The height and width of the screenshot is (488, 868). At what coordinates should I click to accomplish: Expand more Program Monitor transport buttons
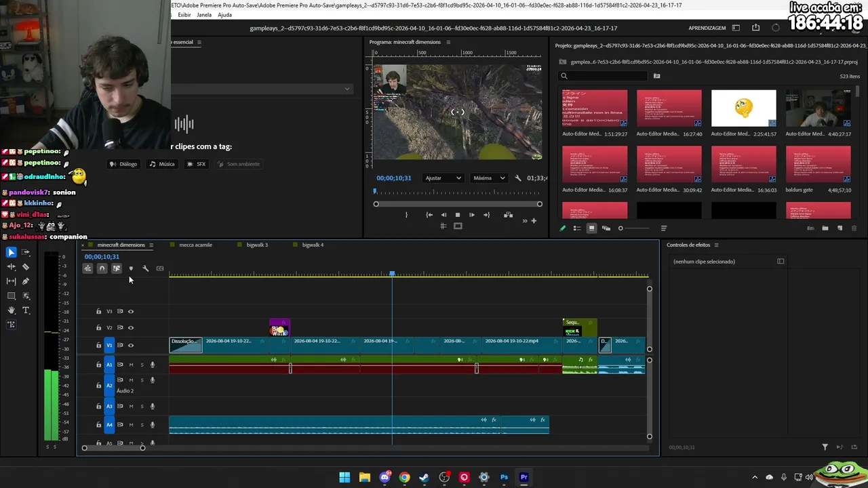point(525,220)
